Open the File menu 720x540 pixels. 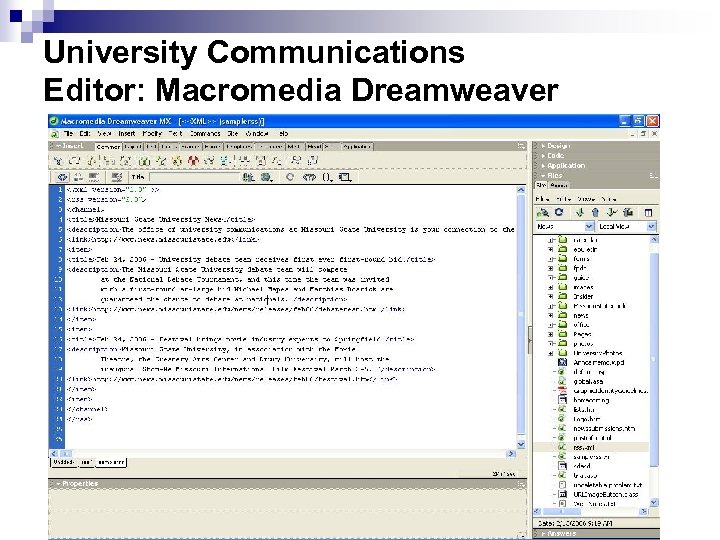click(68, 134)
